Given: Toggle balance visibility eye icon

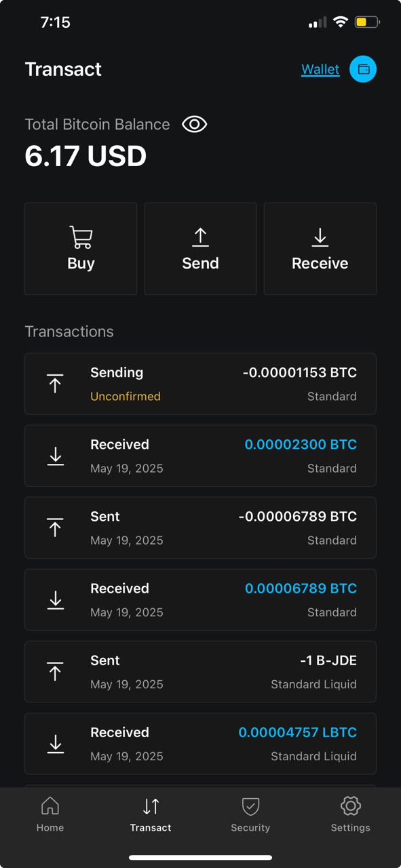Looking at the screenshot, I should tap(195, 124).
